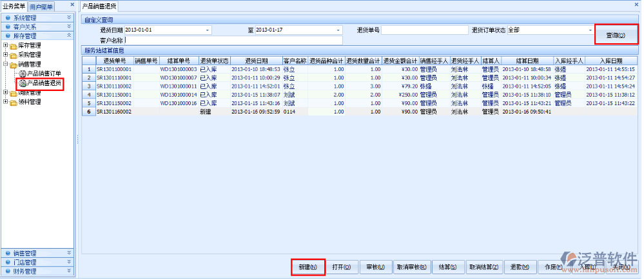Click the 库存管理 folder icon
Screen dimensions: 644x280
pos(13,46)
